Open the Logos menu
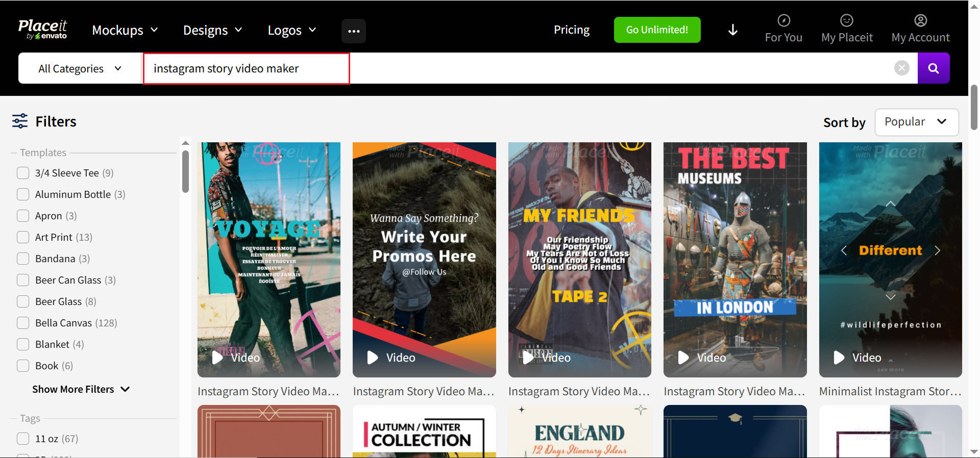The height and width of the screenshot is (458, 980). 292,31
